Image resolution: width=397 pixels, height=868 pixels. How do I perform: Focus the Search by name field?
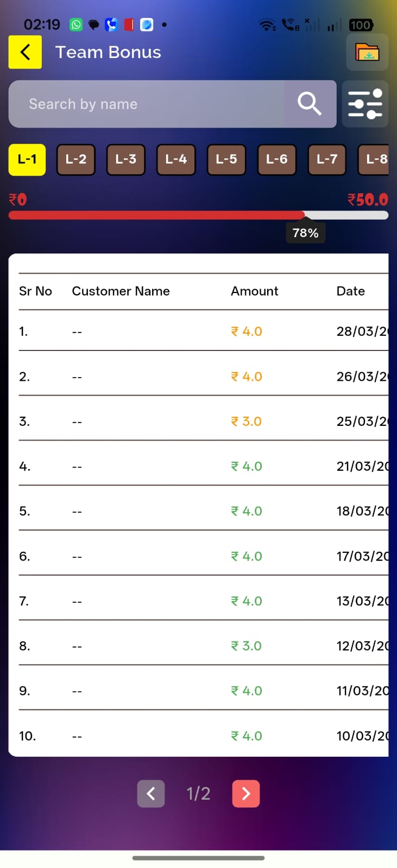pyautogui.click(x=147, y=104)
